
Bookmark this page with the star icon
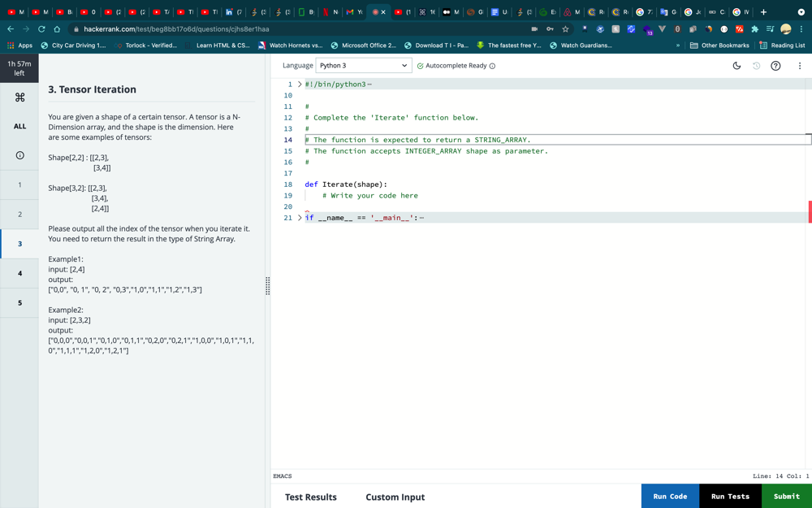click(565, 29)
